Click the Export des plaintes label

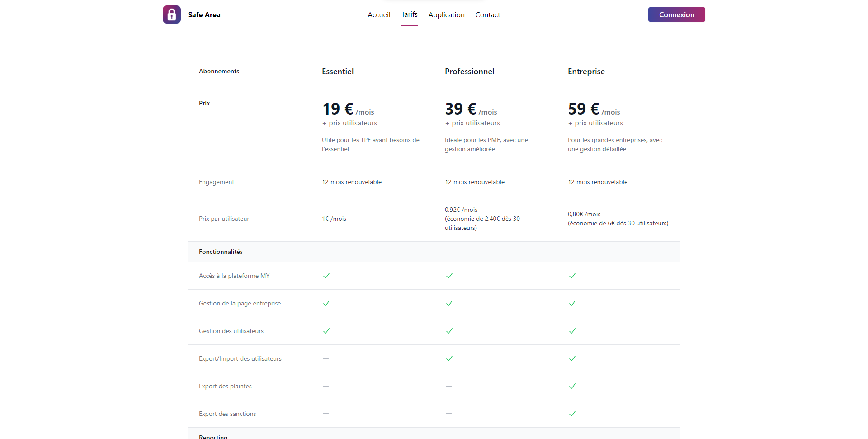(225, 386)
